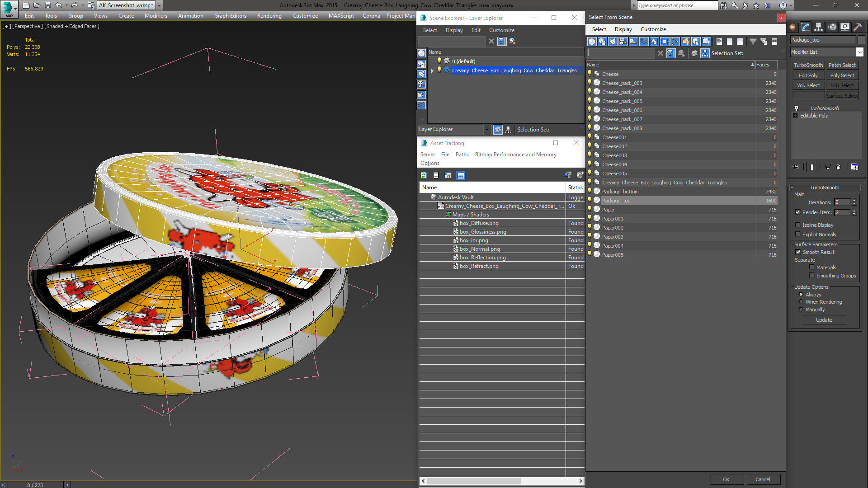This screenshot has height=488, width=868.
Task: Click the Name column sort arrow in Select From Scene
Action: 752,65
